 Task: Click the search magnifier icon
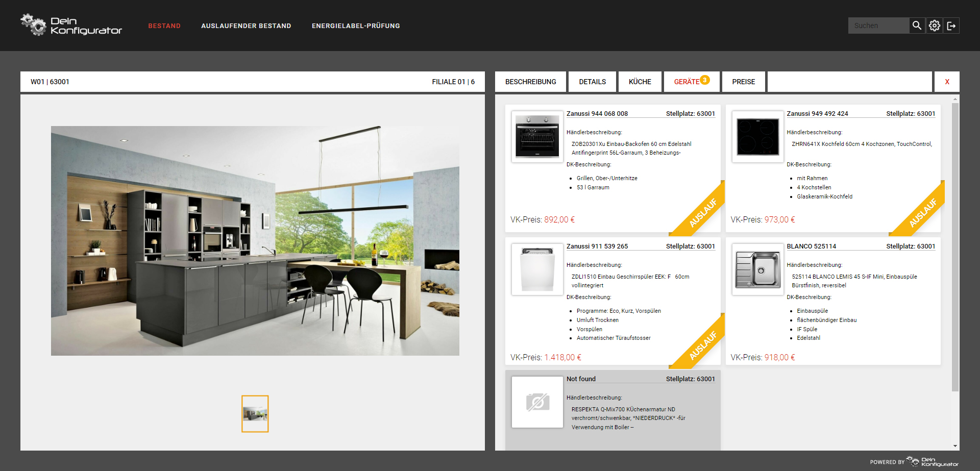[x=917, y=26]
